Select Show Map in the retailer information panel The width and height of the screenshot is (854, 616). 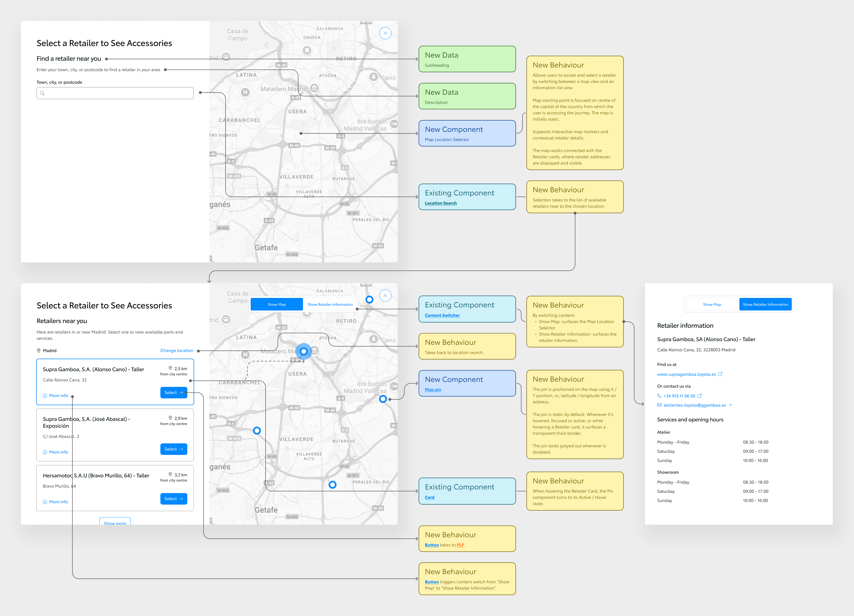[x=712, y=305]
